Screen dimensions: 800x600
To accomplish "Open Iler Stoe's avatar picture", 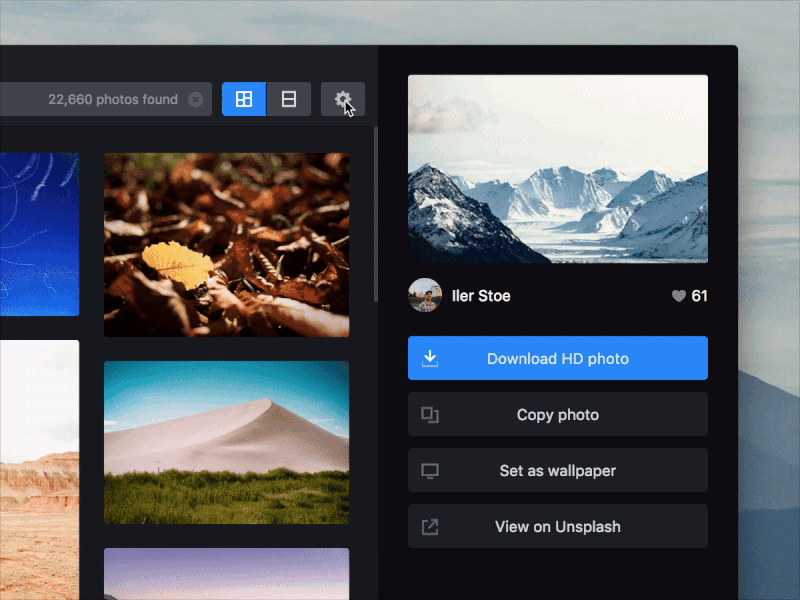I will 424,295.
